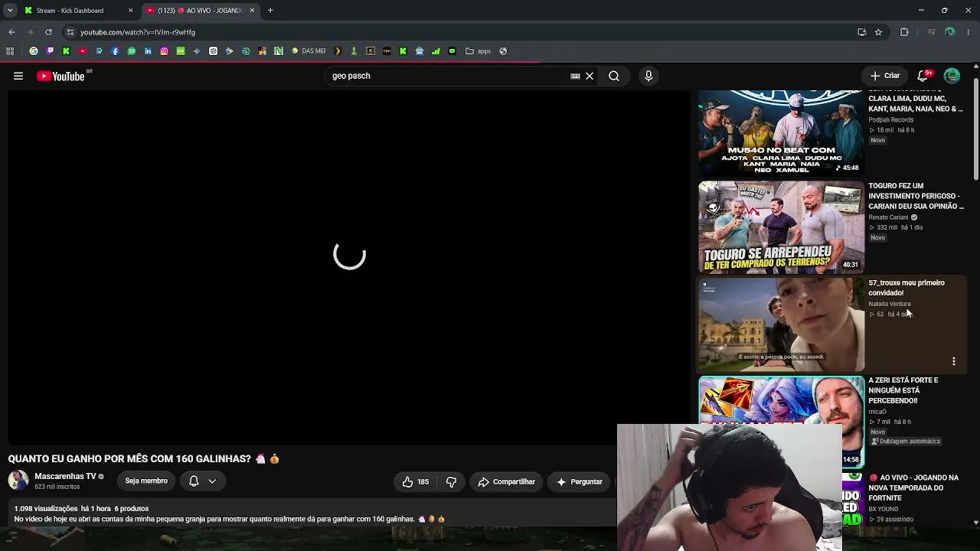
Task: Expand the subscription notification bell dropdown
Action: [202, 481]
